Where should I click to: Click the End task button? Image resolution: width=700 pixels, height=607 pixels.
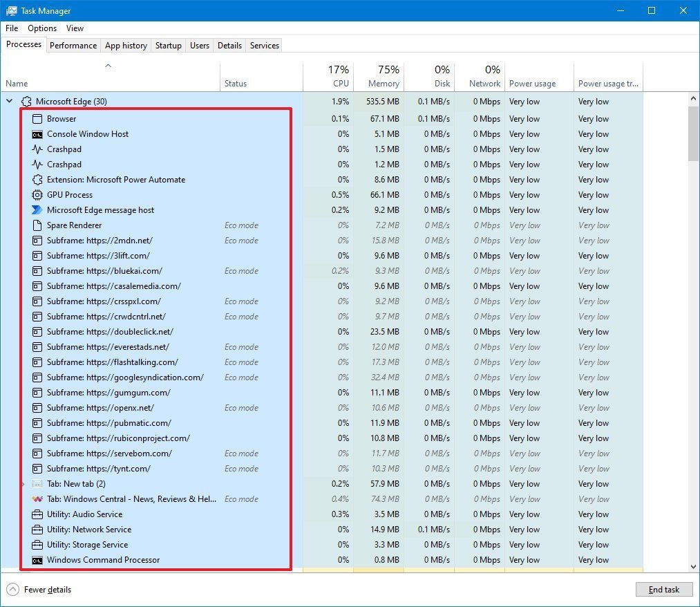coord(663,589)
